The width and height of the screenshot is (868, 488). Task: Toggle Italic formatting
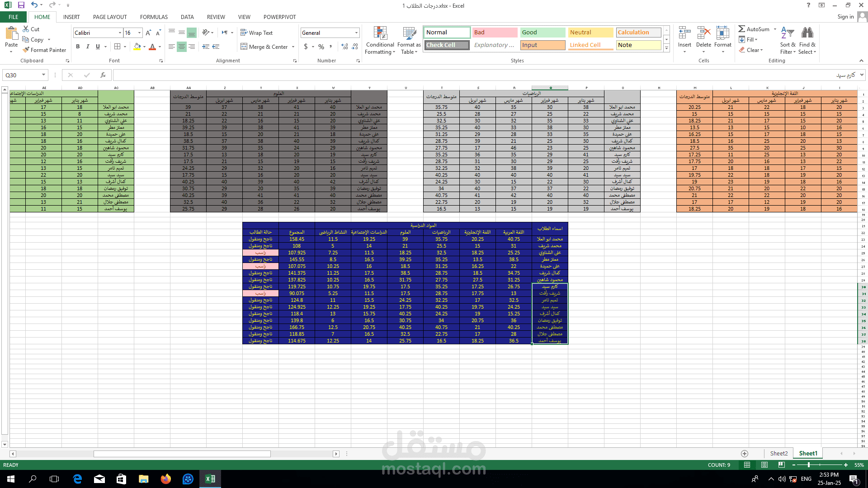(88, 47)
